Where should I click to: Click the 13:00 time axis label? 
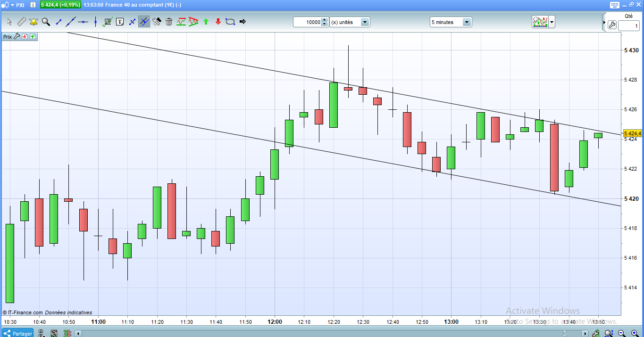point(451,322)
